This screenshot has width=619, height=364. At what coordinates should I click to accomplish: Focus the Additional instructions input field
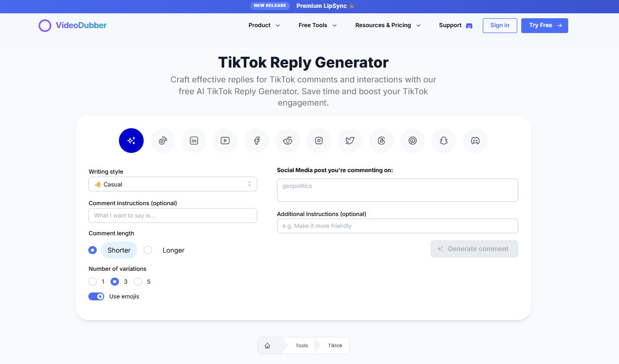(397, 226)
